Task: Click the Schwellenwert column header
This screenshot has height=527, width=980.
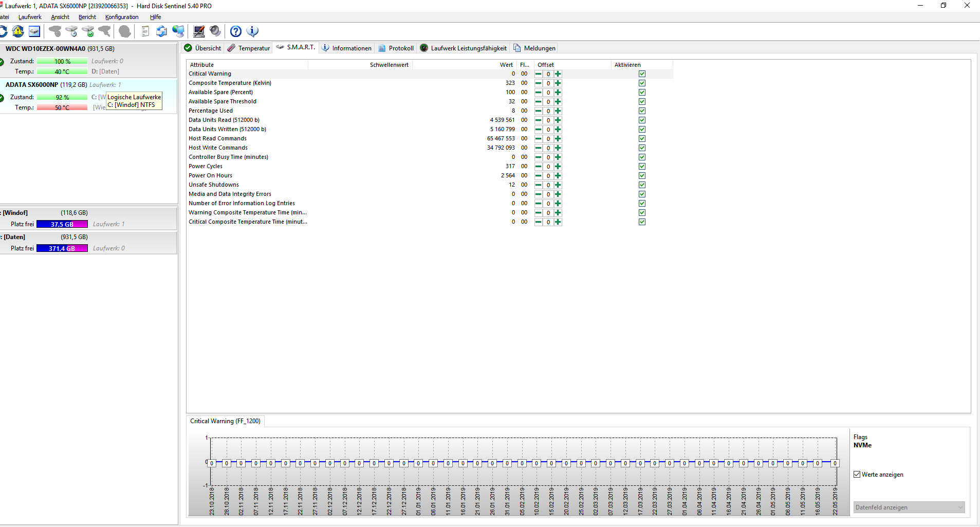Action: (360, 65)
